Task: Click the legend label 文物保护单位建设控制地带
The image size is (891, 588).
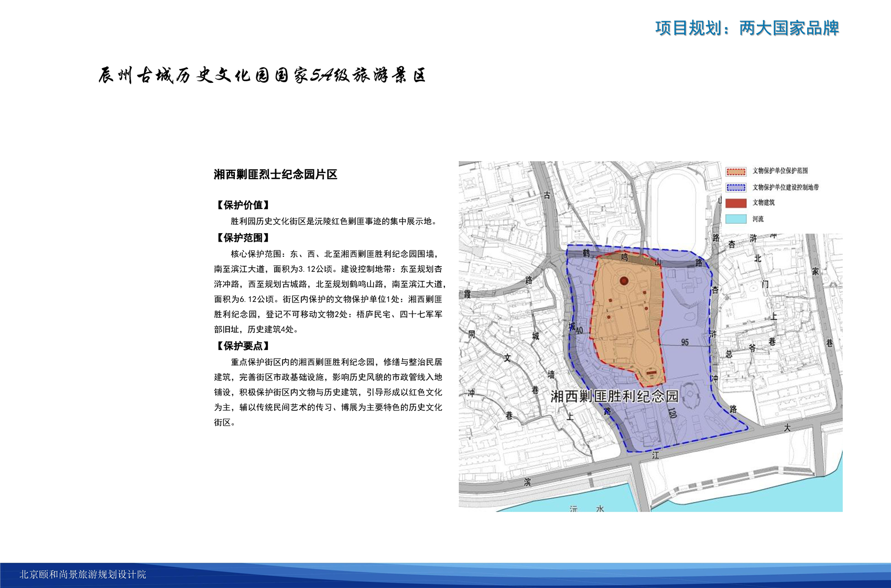Action: 786,187
